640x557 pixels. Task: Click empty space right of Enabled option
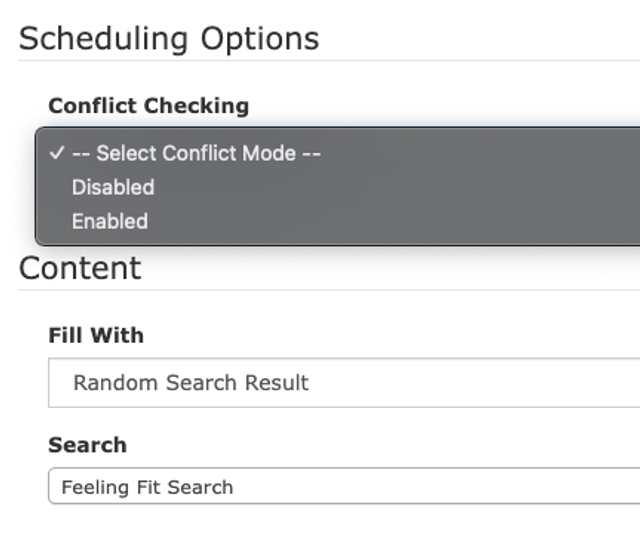click(400, 221)
